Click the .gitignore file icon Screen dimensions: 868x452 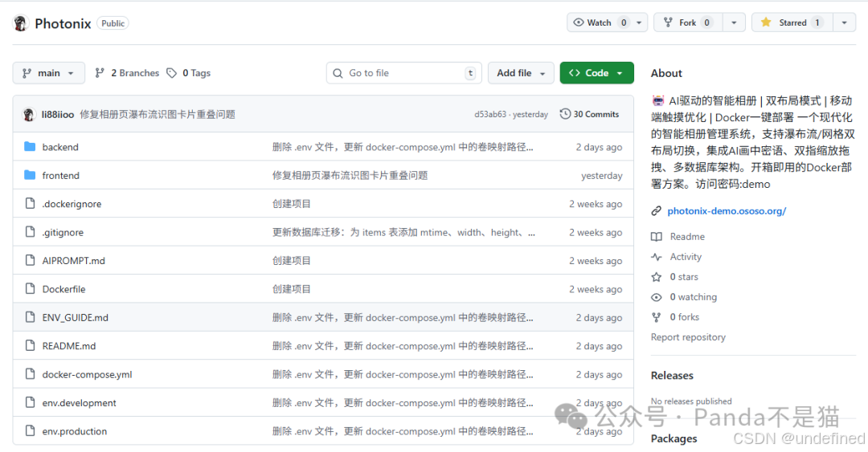click(31, 232)
